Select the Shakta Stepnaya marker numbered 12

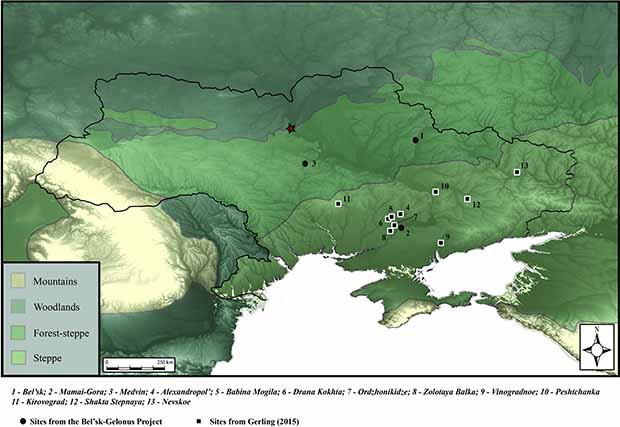pyautogui.click(x=467, y=198)
